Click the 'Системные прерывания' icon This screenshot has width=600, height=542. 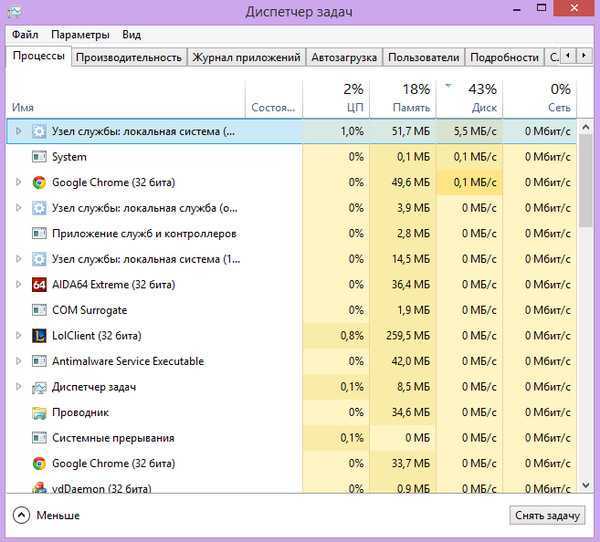pos(39,438)
